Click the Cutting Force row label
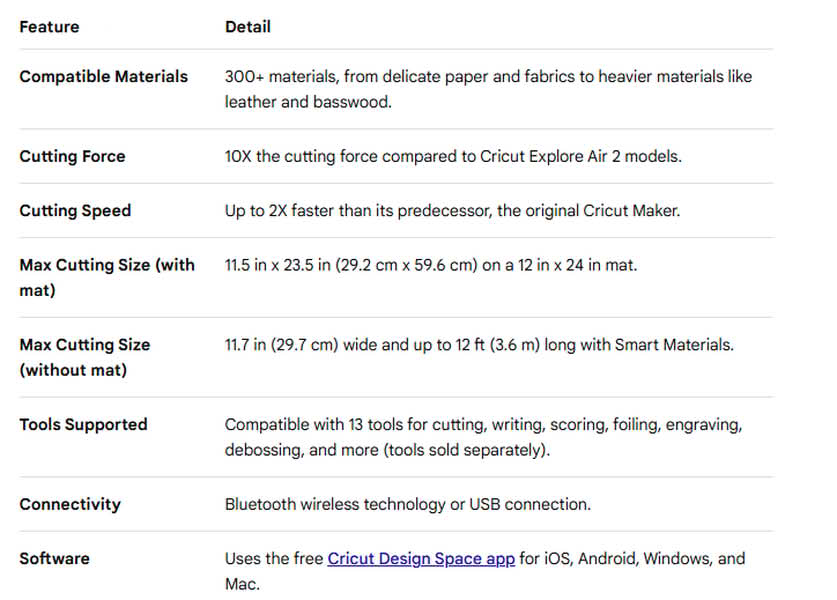This screenshot has height=600, width=837. (72, 156)
